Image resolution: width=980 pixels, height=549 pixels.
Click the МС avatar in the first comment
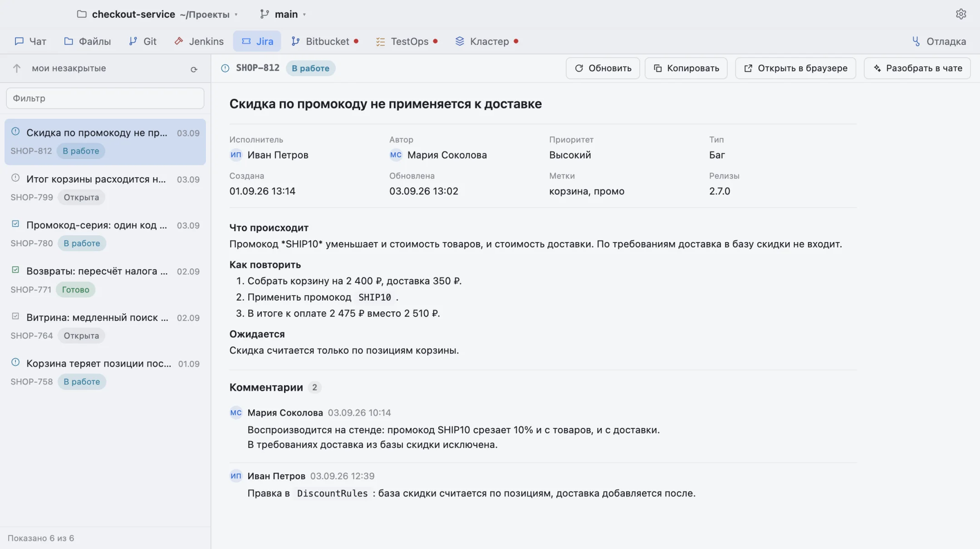tap(236, 413)
